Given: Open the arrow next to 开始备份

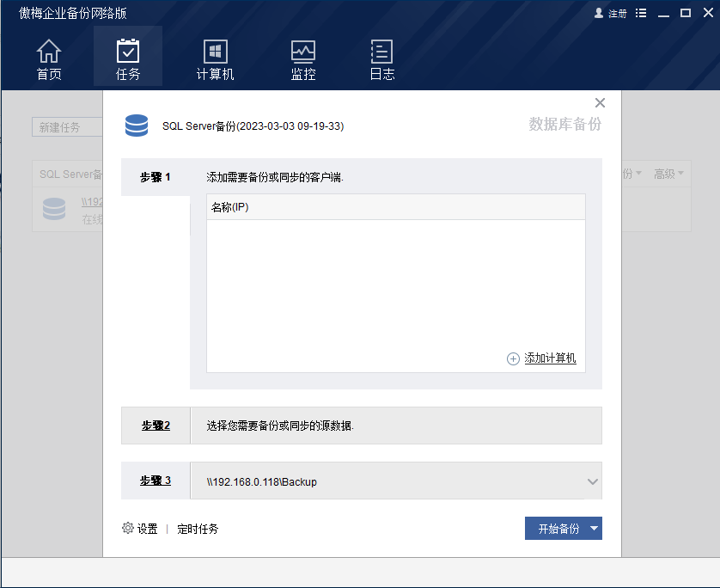Looking at the screenshot, I should (594, 529).
